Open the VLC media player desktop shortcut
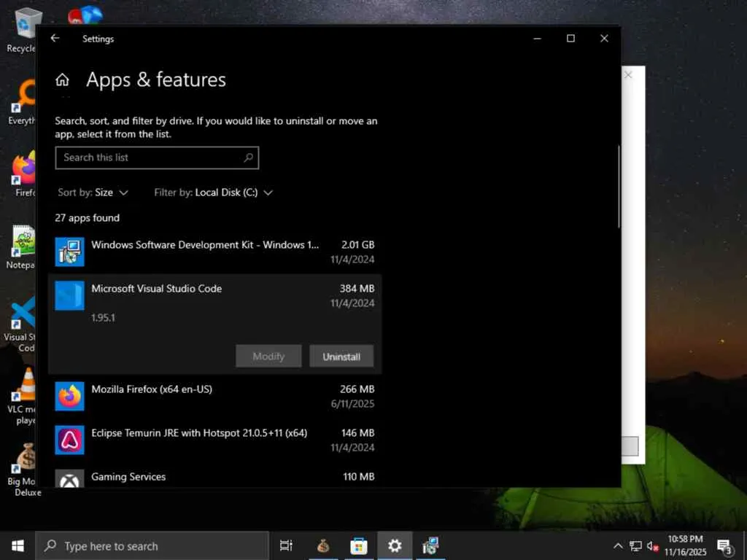Viewport: 747px width, 560px height. [21, 396]
